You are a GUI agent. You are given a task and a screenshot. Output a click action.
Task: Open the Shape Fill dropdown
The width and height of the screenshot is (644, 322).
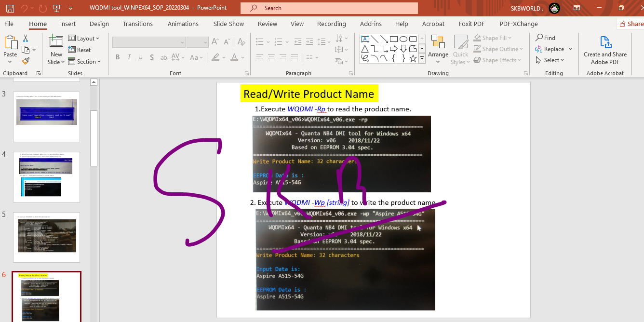point(492,38)
